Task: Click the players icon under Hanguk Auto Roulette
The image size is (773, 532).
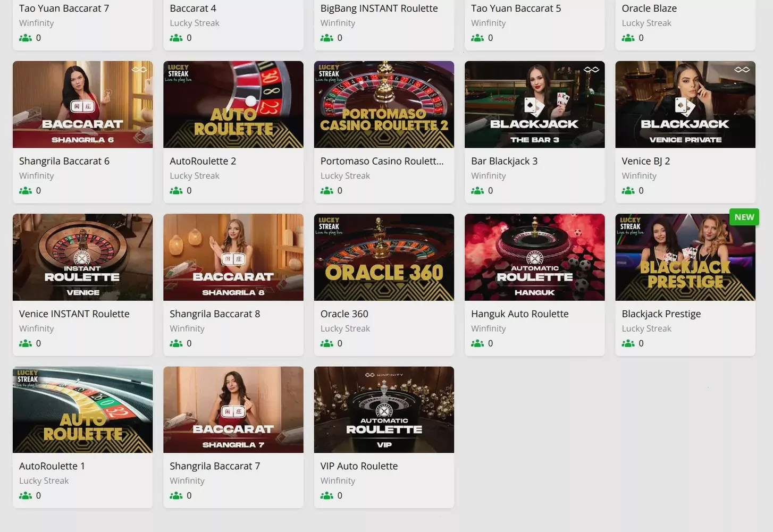Action: tap(477, 343)
